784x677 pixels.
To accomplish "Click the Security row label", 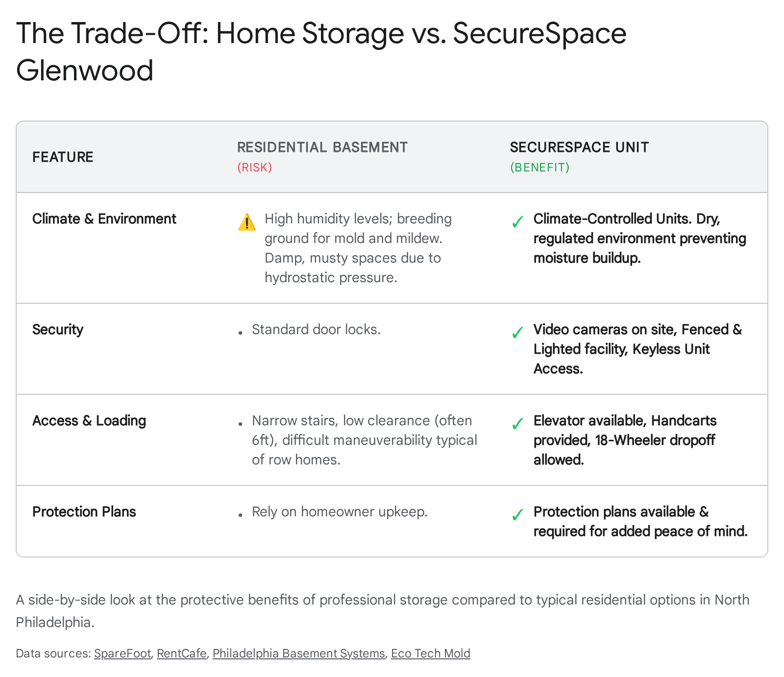I will [x=58, y=330].
